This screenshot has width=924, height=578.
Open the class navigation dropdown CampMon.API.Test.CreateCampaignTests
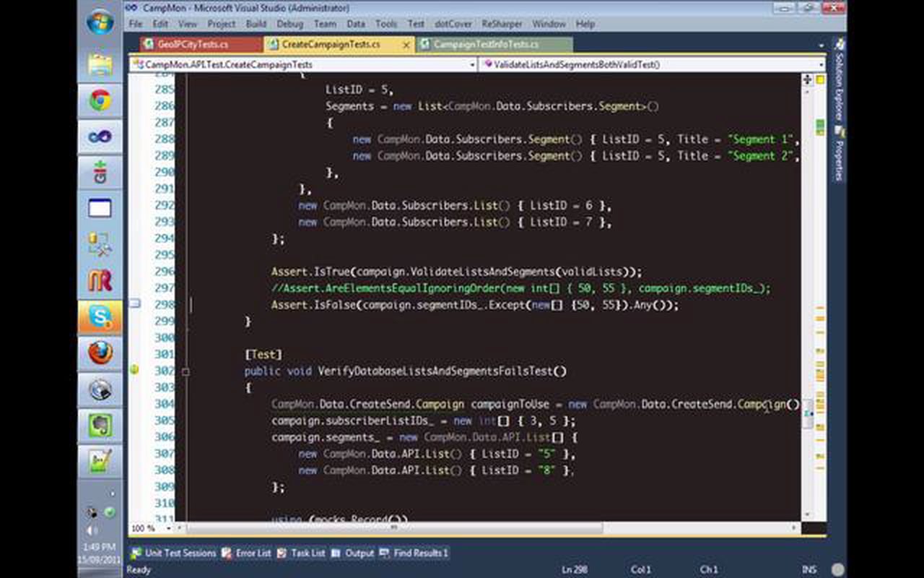click(x=303, y=64)
